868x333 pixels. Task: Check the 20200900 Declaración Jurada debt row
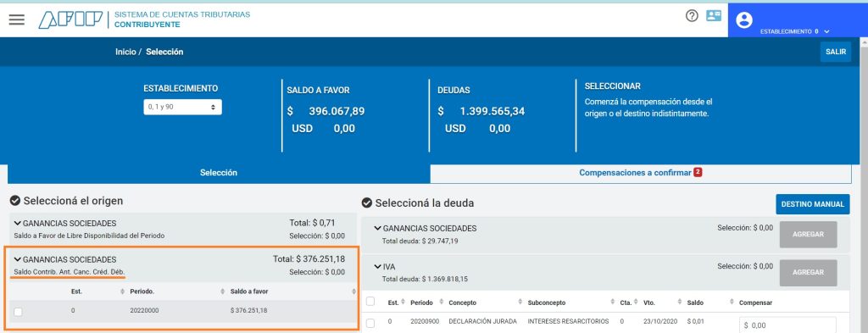(x=370, y=323)
